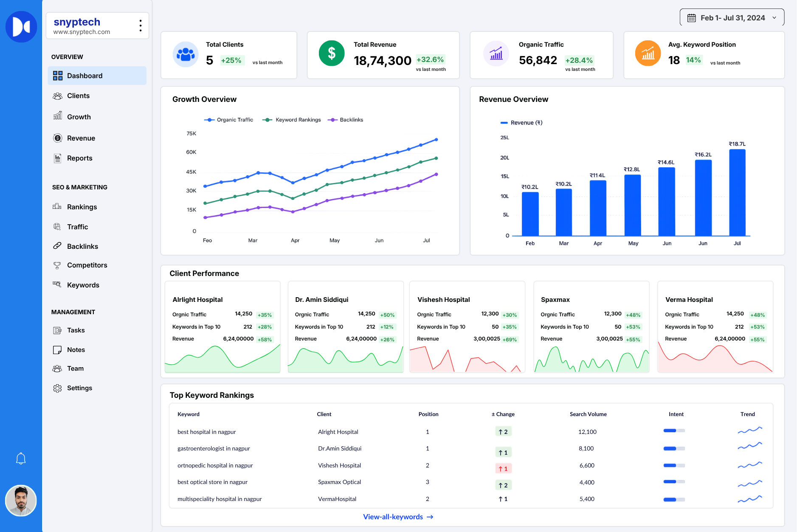This screenshot has height=532, width=797.
Task: Click the Settings gear icon
Action: pos(57,388)
